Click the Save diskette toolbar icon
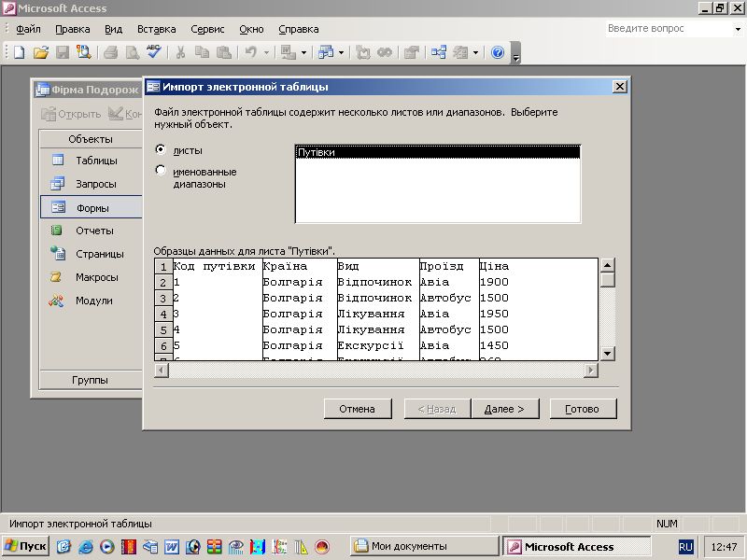Image resolution: width=747 pixels, height=560 pixels. pos(63,52)
